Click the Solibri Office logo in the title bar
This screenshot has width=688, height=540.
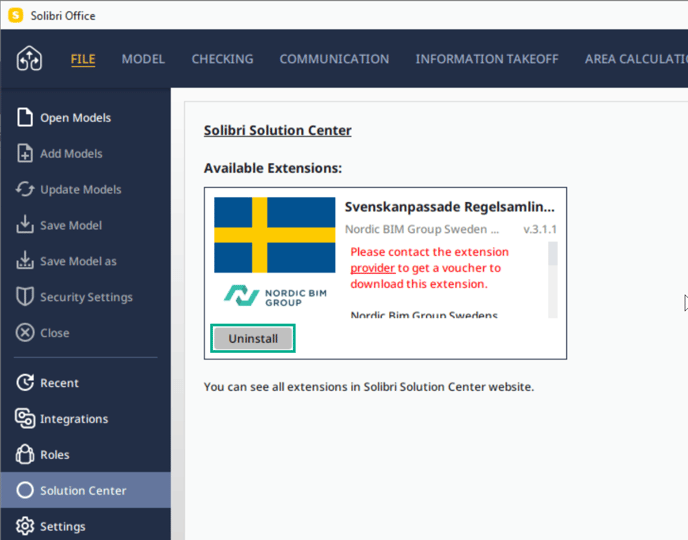click(x=16, y=15)
